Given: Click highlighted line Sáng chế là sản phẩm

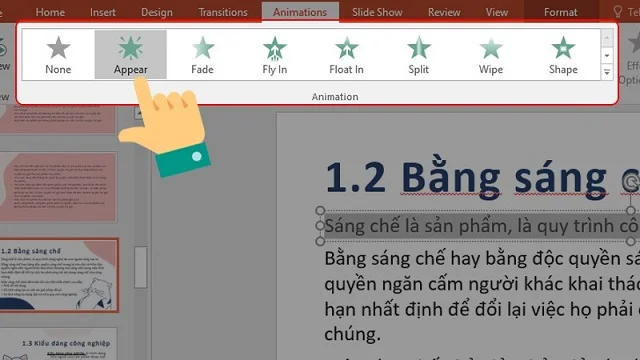Looking at the screenshot, I should tap(482, 226).
